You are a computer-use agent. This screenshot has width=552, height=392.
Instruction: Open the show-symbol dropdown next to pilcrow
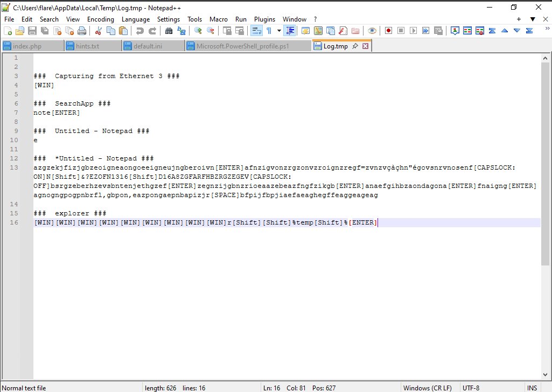pyautogui.click(x=278, y=31)
